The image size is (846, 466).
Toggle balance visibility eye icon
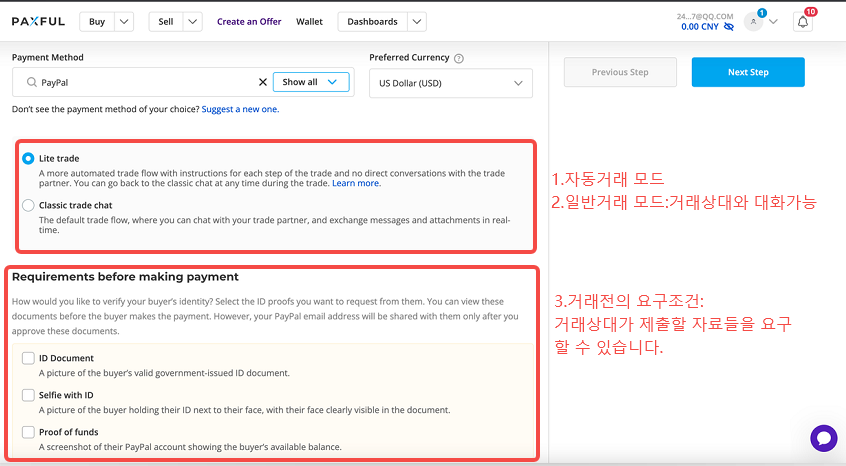[728, 26]
